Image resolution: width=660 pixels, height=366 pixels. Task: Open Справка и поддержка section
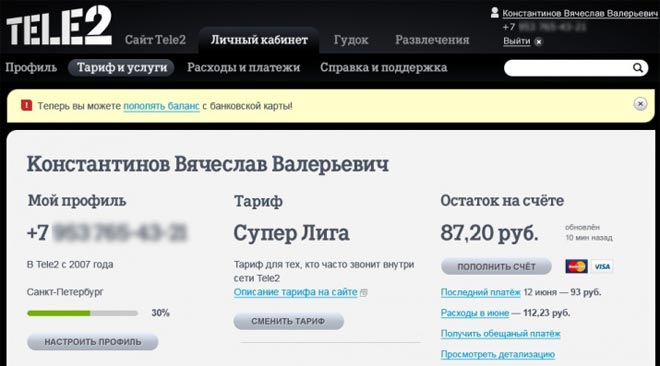(383, 67)
